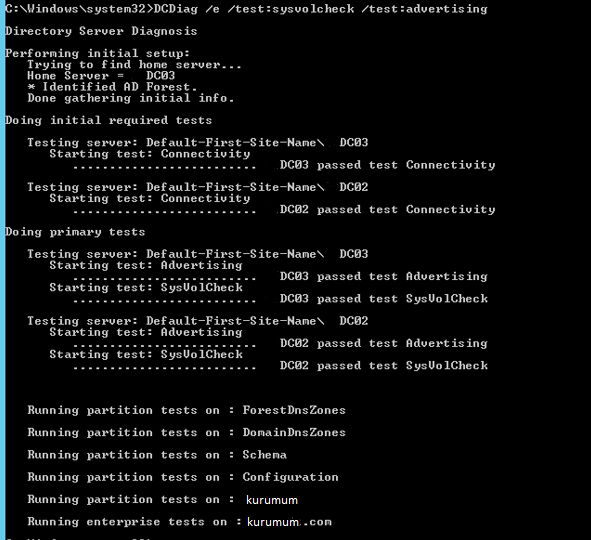
Task: Click enterprise tests on kurumum.com line
Action: (x=179, y=522)
